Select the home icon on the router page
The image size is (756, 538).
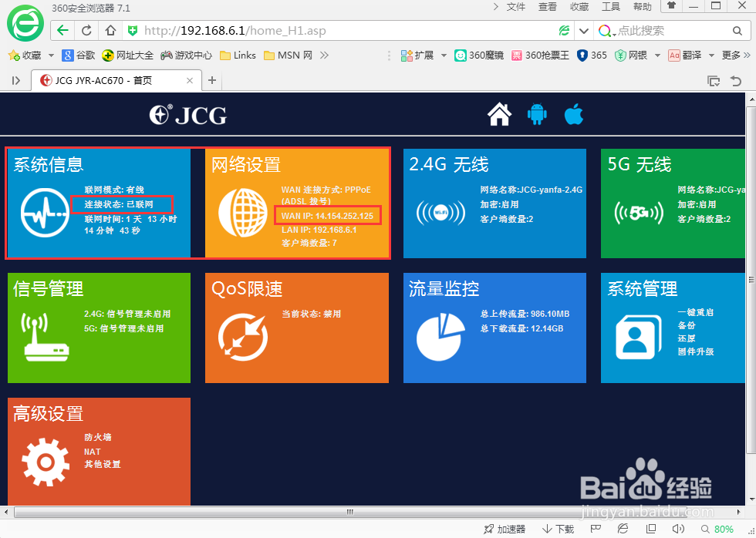(x=499, y=114)
